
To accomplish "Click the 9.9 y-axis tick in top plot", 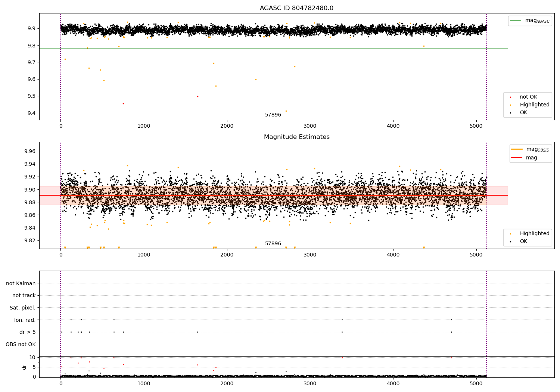I will click(31, 28).
